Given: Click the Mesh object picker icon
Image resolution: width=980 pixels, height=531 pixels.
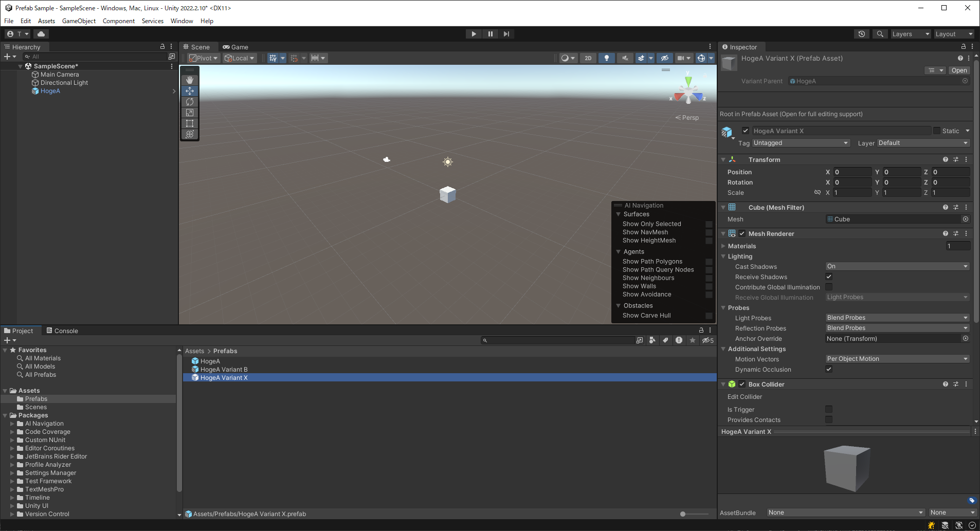Looking at the screenshot, I should pyautogui.click(x=966, y=219).
